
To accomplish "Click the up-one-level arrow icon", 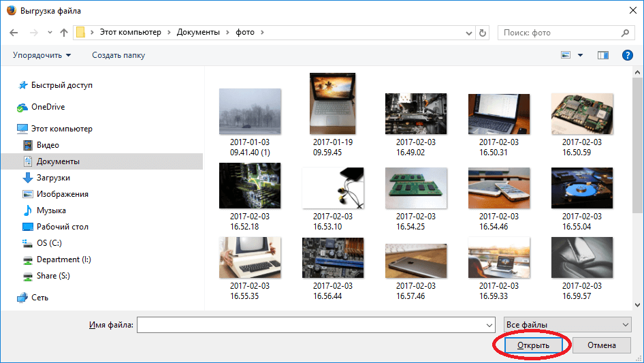I will click(64, 33).
